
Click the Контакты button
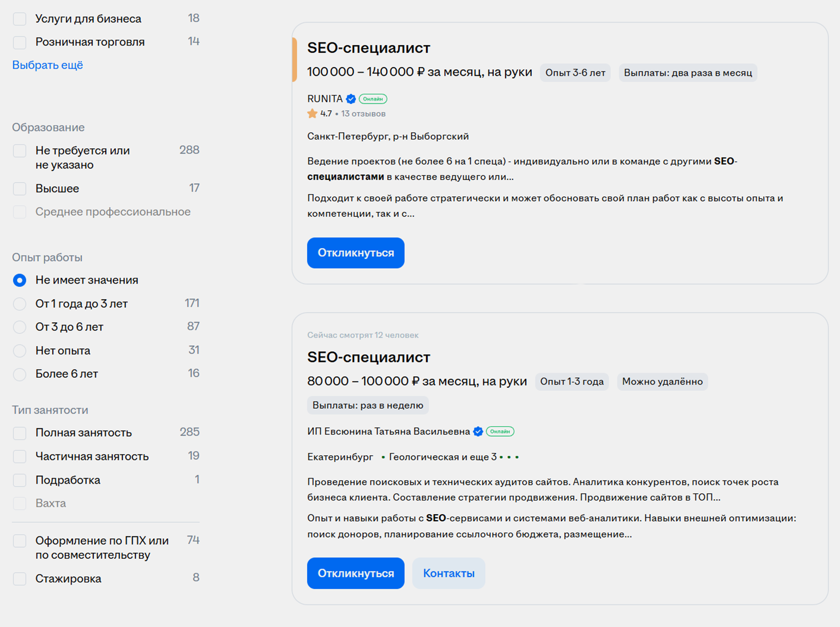click(x=448, y=573)
